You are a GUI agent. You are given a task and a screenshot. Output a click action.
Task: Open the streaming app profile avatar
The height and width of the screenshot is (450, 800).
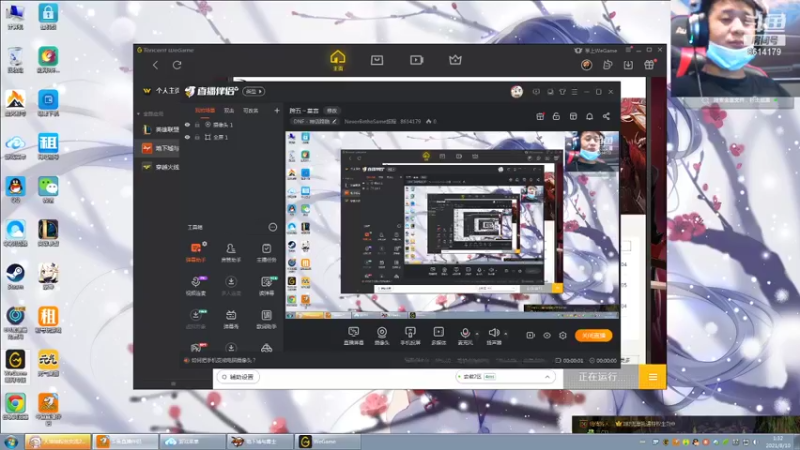coord(516,92)
